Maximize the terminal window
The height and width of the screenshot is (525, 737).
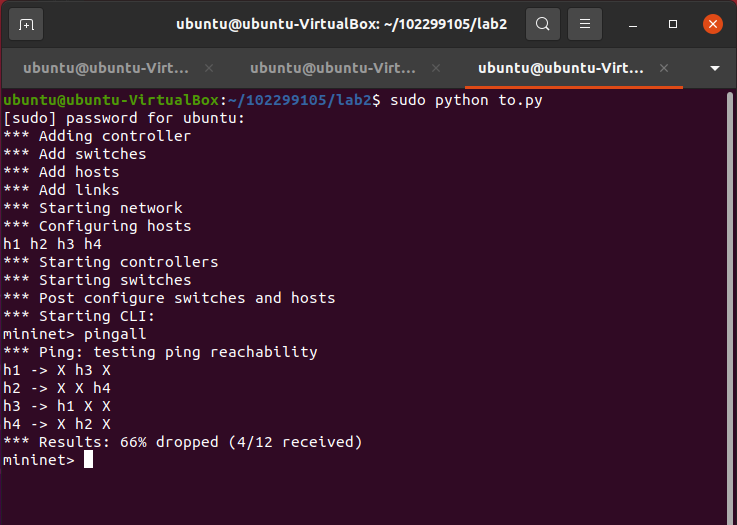673,24
